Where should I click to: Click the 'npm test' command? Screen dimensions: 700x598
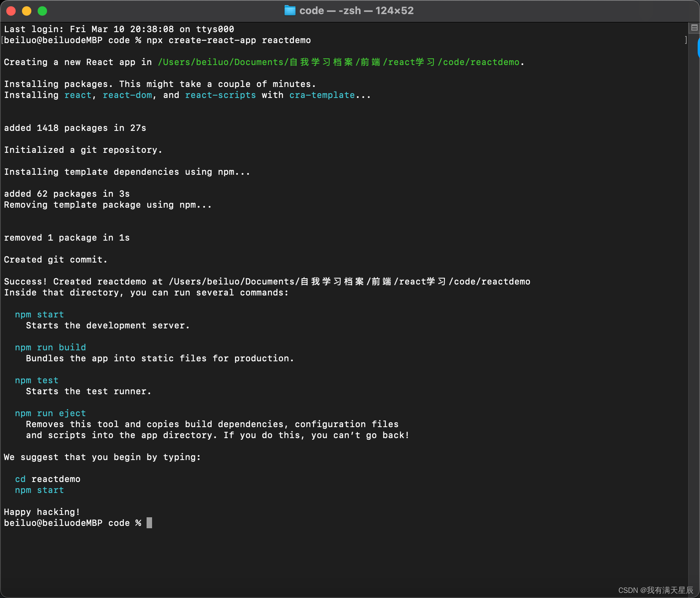pyautogui.click(x=36, y=381)
